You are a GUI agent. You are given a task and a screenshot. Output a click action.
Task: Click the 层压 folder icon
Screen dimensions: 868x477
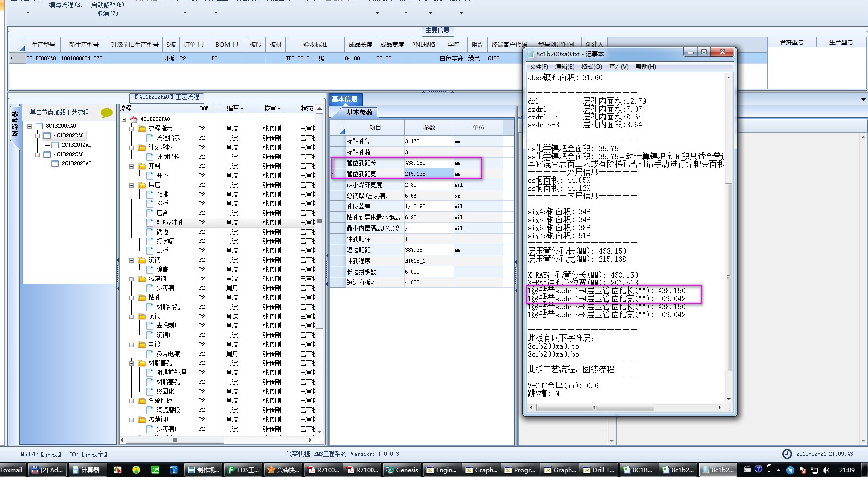coord(142,185)
